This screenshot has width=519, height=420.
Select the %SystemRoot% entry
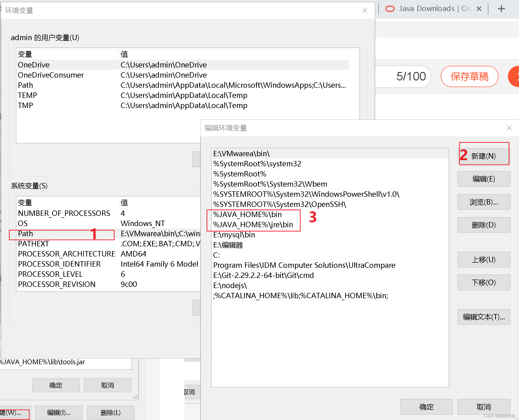[330, 174]
